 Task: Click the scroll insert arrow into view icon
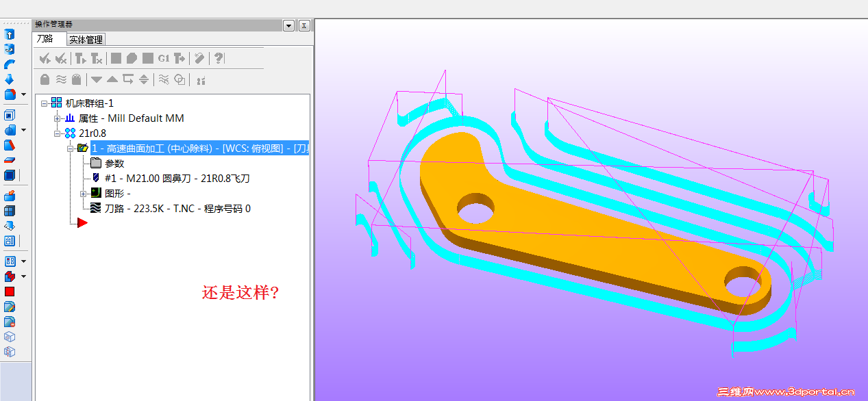(x=144, y=79)
